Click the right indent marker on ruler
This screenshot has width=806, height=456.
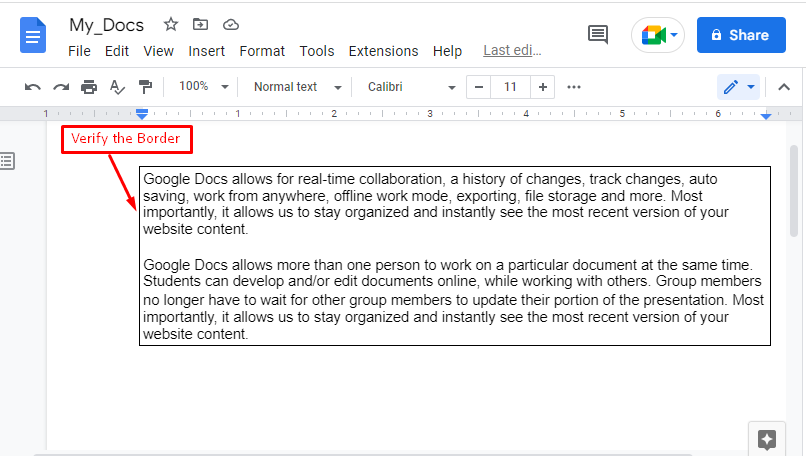[766, 116]
